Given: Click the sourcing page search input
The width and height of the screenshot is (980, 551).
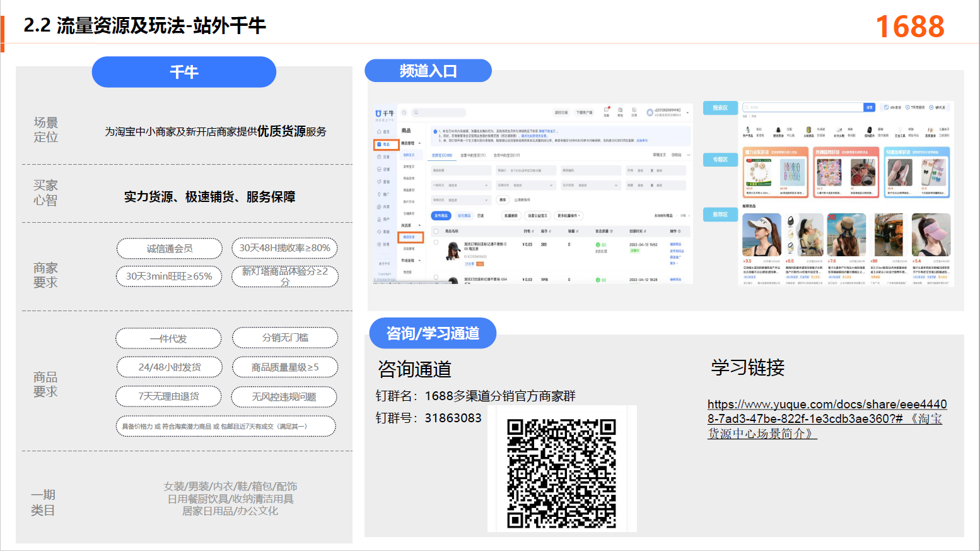Looking at the screenshot, I should tap(803, 107).
